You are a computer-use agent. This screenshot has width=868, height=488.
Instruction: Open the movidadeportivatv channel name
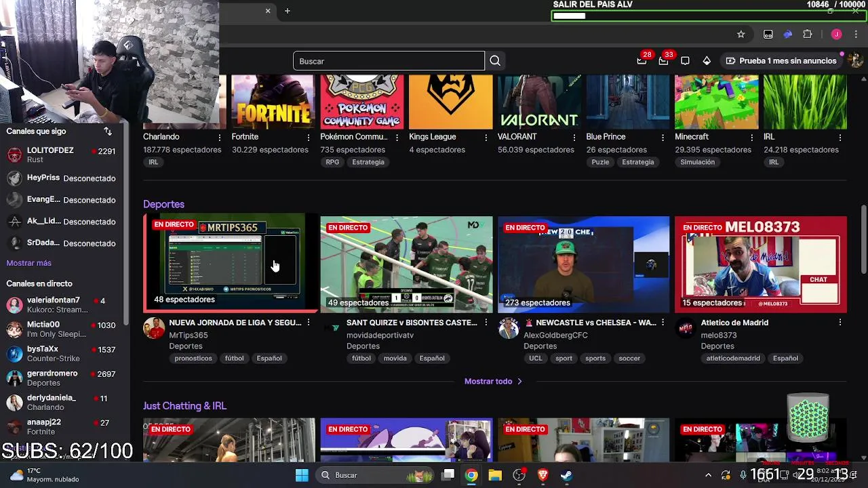[380, 335]
